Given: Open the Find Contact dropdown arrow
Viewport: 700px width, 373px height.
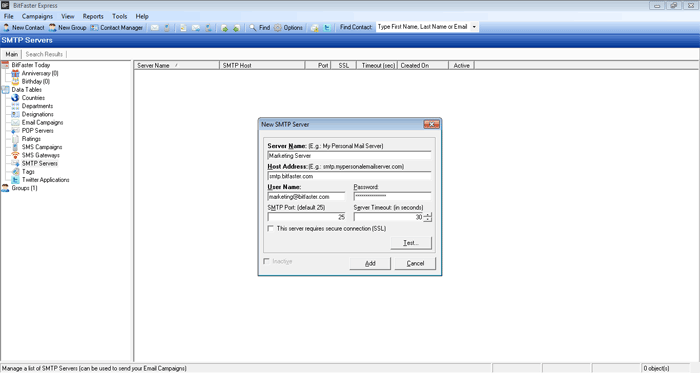Looking at the screenshot, I should point(474,27).
